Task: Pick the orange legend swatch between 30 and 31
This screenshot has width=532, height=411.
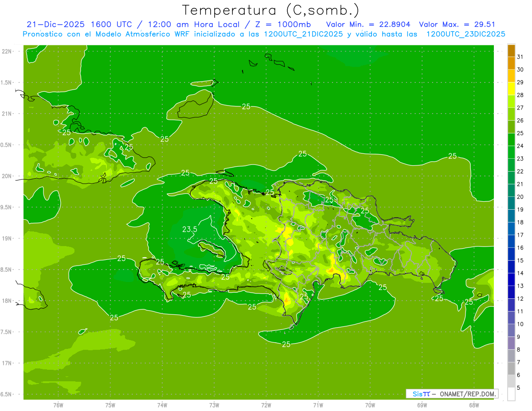Action: pos(511,63)
